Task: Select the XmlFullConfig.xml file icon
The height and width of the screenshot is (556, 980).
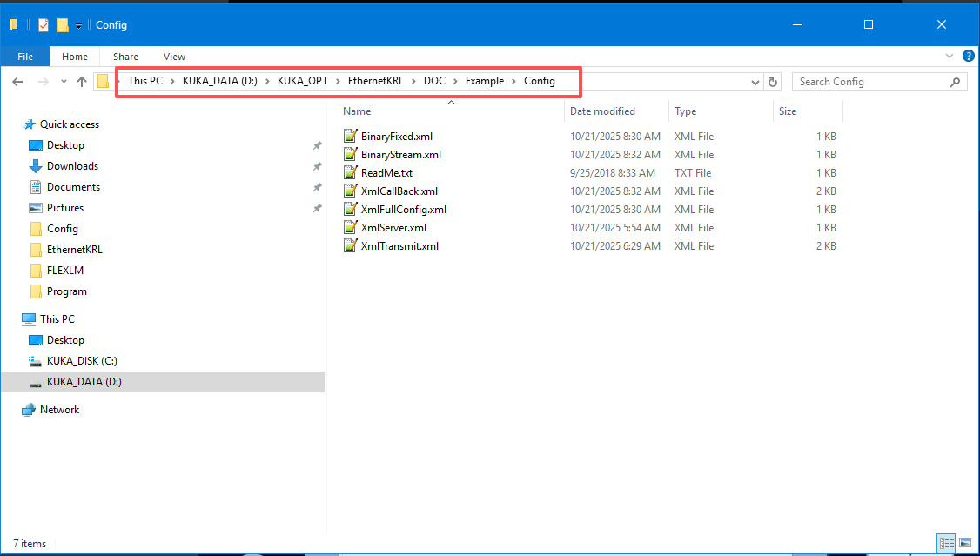Action: point(351,210)
